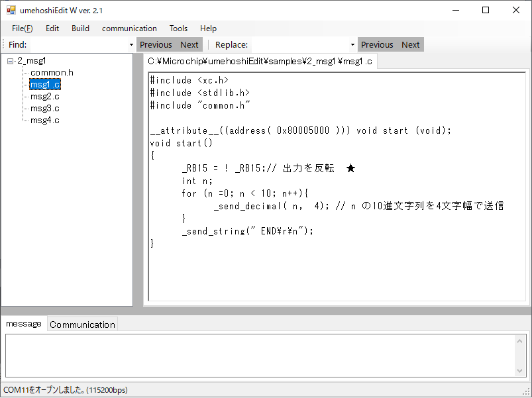Open the communication menu
Viewport: 532px width, 398px height.
(129, 28)
